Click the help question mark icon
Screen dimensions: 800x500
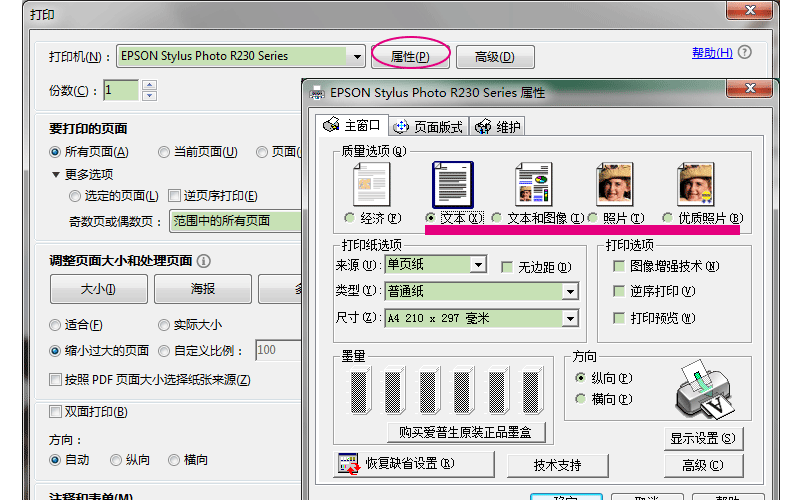[x=745, y=52]
